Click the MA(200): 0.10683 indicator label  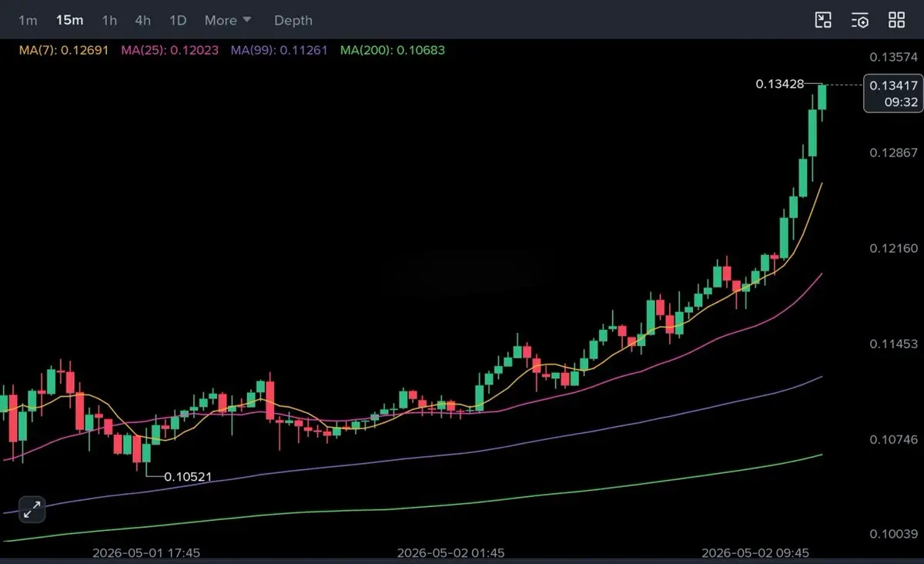[x=393, y=50]
